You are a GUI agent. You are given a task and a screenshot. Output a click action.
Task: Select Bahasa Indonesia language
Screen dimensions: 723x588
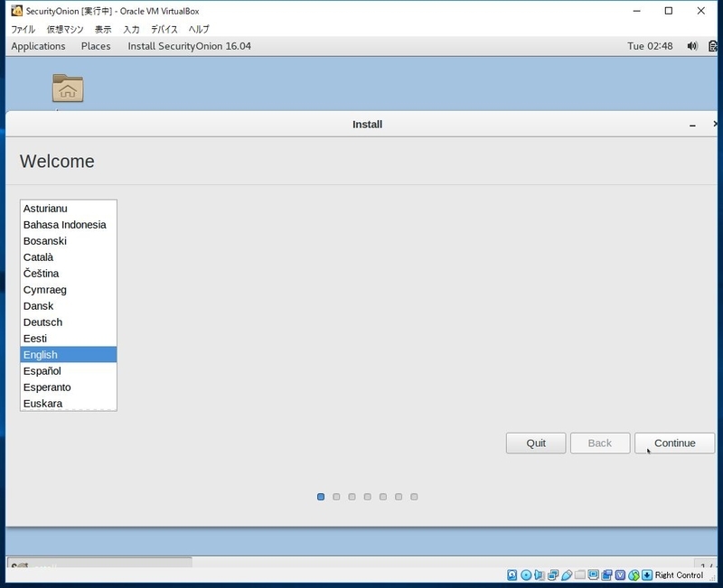pyautogui.click(x=69, y=224)
